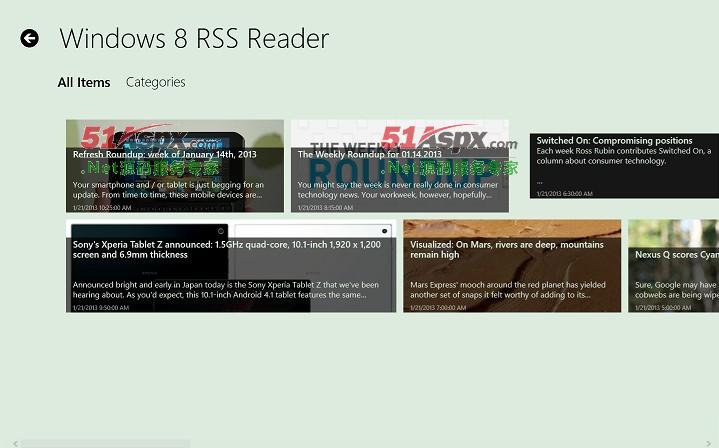Click 'Mars Express' mooch around' summary text
This screenshot has width=719, height=448.
tap(508, 290)
